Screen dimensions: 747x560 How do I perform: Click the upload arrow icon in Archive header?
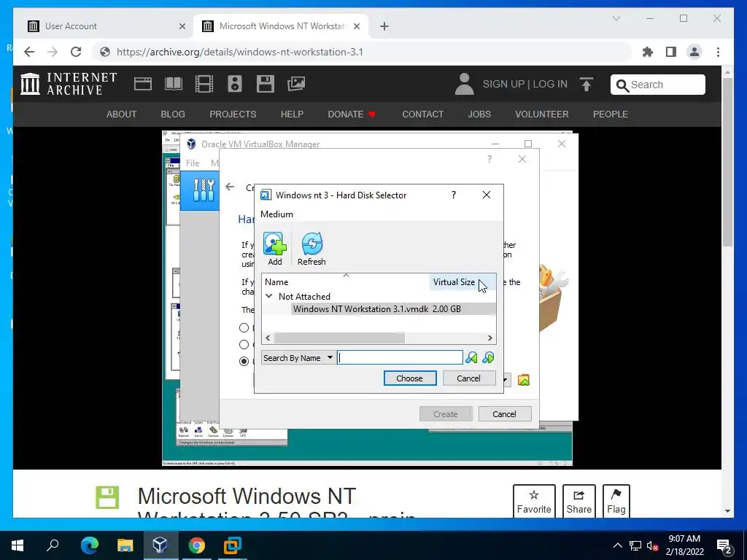pos(587,85)
